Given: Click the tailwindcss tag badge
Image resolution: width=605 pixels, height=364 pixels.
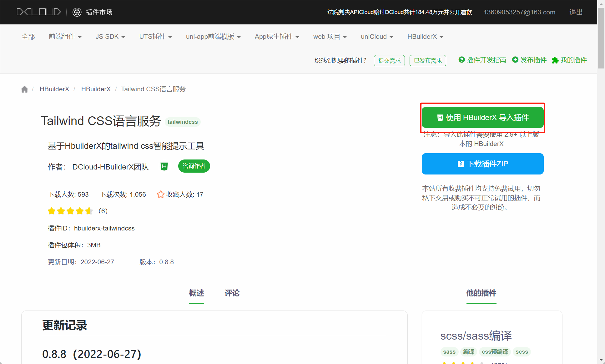Looking at the screenshot, I should tap(183, 122).
